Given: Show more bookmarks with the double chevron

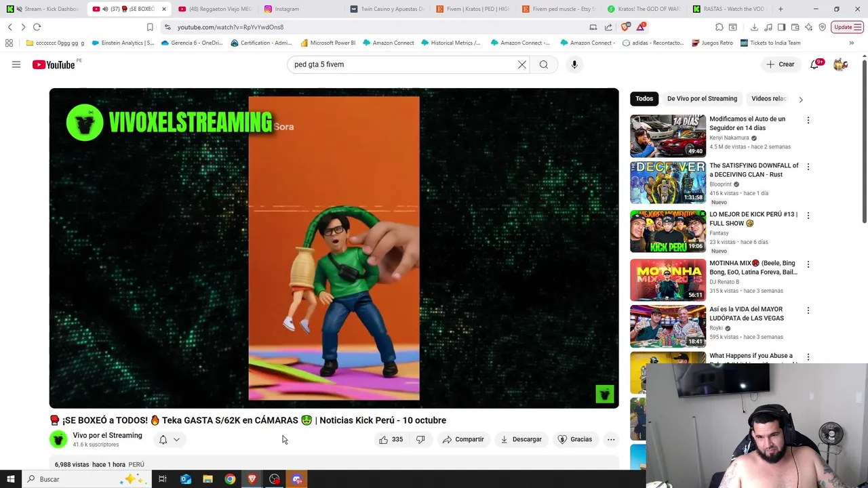Looking at the screenshot, I should tap(852, 43).
